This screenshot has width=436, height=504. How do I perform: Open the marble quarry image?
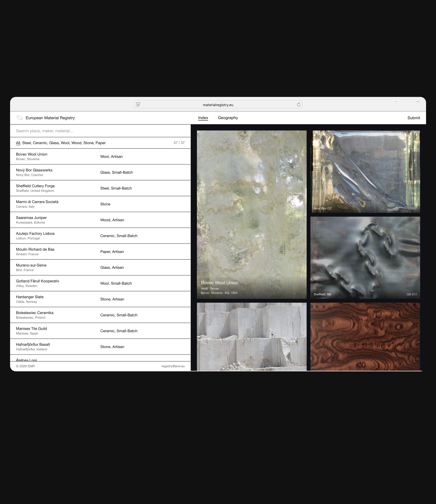pos(252,337)
